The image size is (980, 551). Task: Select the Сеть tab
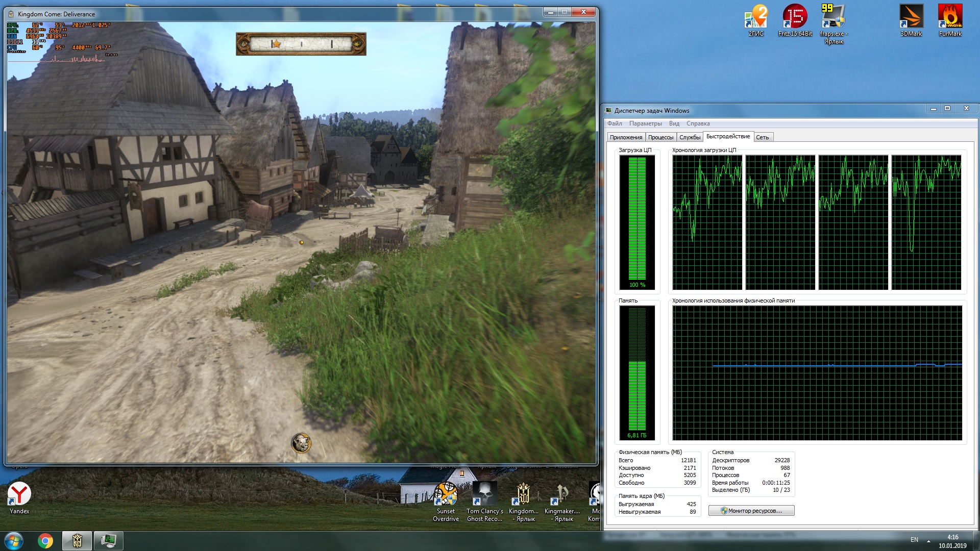pos(762,137)
